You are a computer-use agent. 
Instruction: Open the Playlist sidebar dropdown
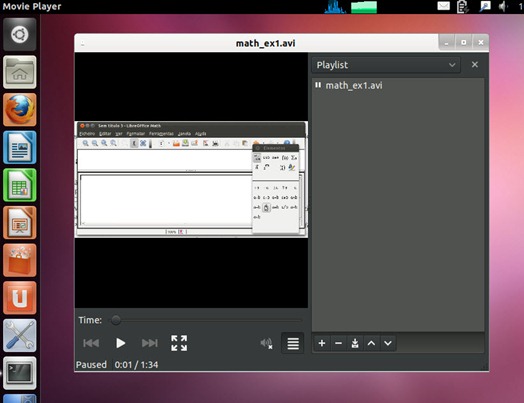(x=386, y=65)
